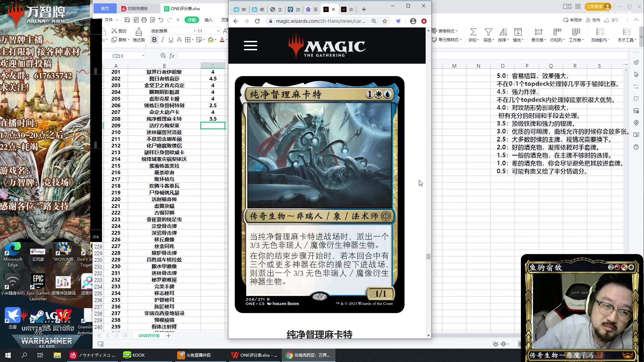Expand the Name Box C210 dropdown
644x362 pixels.
(x=143, y=56)
